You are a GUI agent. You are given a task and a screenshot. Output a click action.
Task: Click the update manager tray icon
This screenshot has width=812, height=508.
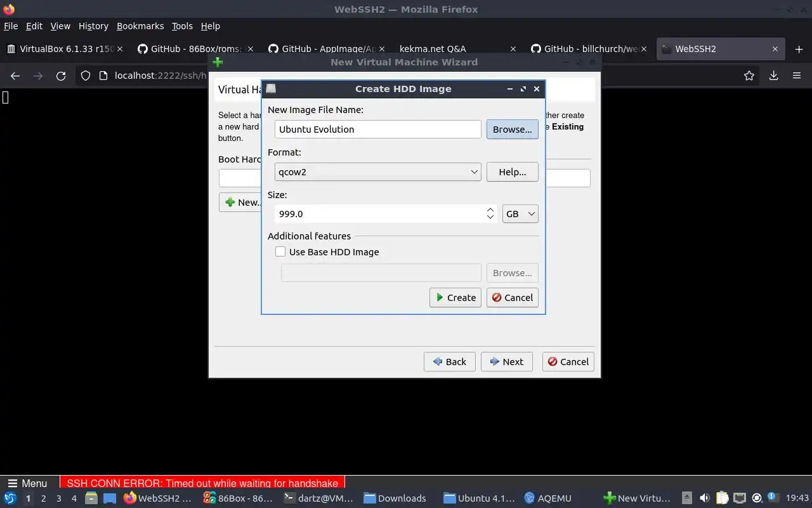(756, 498)
